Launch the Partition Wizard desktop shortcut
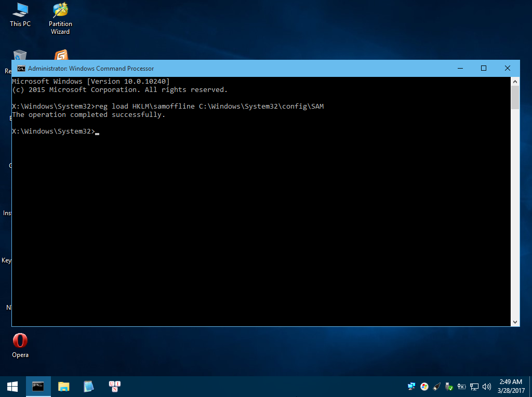This screenshot has width=532, height=397. 60,18
